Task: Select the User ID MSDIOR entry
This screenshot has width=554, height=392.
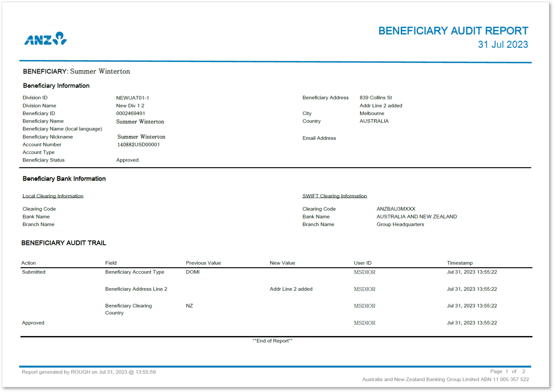Action: click(364, 272)
